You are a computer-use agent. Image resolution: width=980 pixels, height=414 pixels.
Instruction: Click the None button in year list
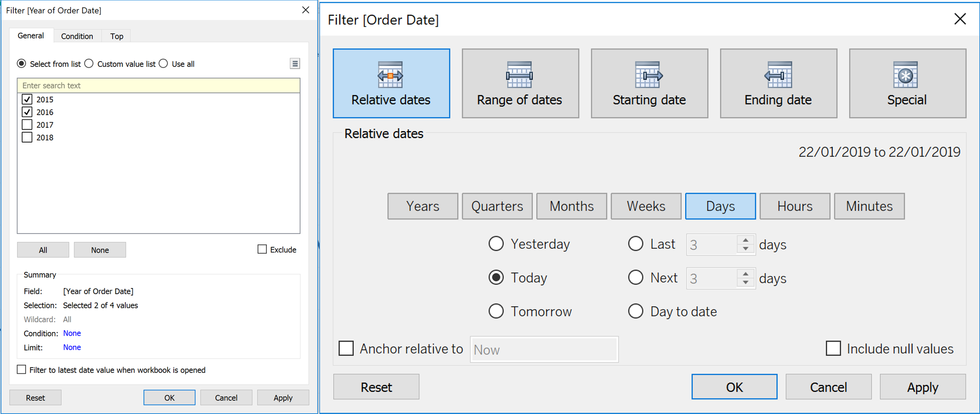click(x=100, y=250)
